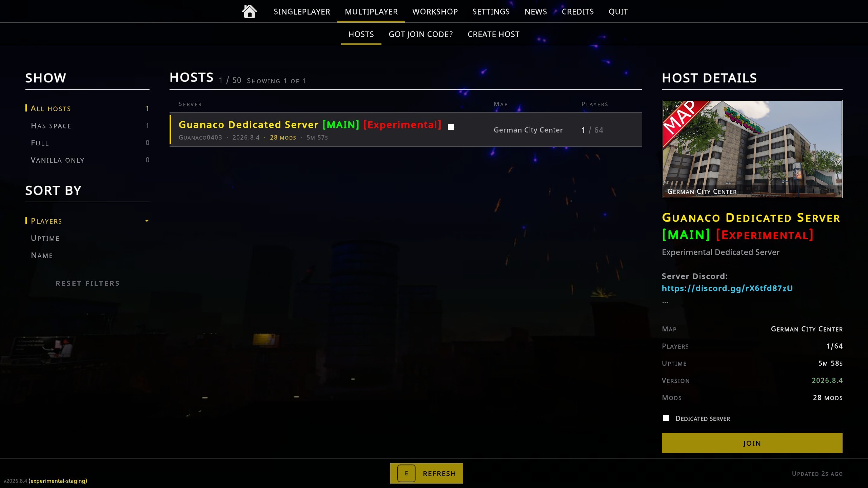Toggle Players sort direction arrow
Screen dimensions: 868x488
point(147,221)
